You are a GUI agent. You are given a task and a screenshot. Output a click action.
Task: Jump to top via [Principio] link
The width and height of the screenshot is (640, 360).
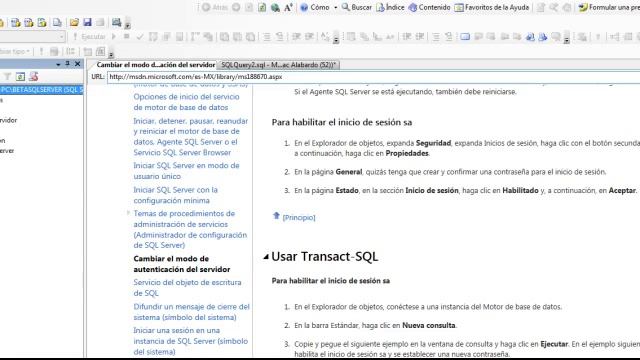pyautogui.click(x=299, y=218)
